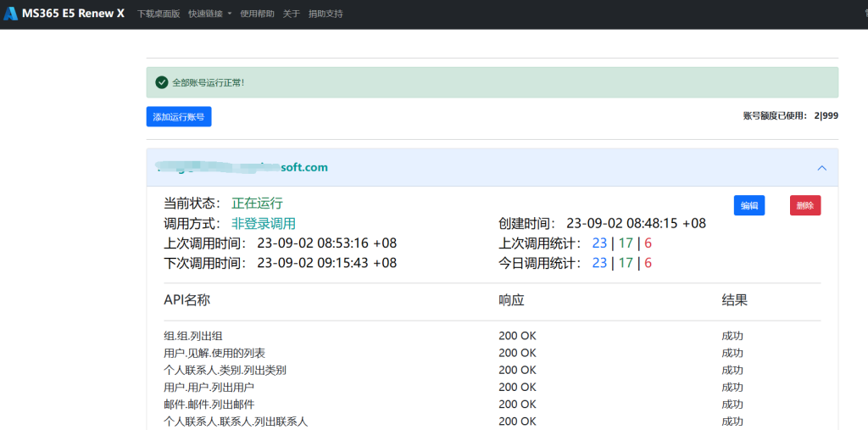
Task: Click the red 6 in 上次调用统计
Action: point(648,243)
